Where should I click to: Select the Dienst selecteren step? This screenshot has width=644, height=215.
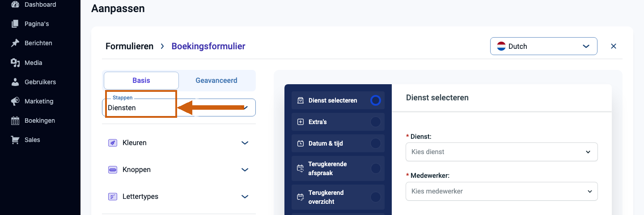(x=338, y=100)
